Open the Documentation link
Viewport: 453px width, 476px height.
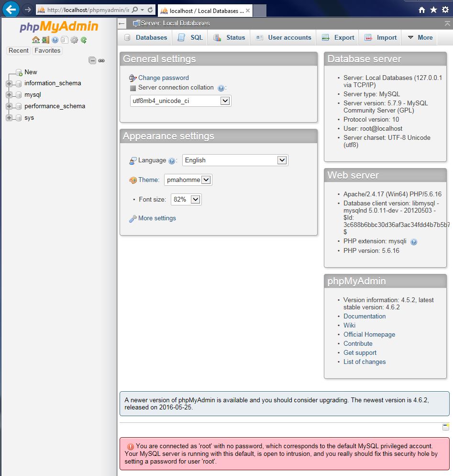click(365, 317)
